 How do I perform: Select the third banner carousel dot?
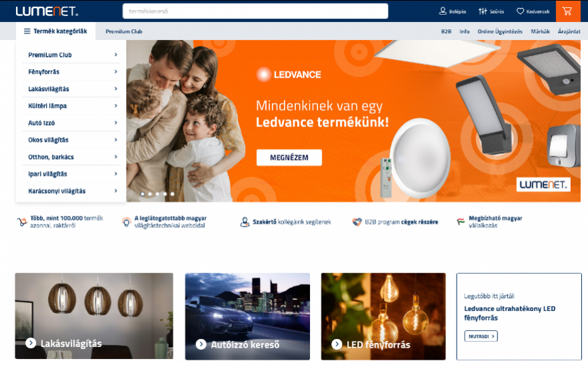tap(157, 194)
